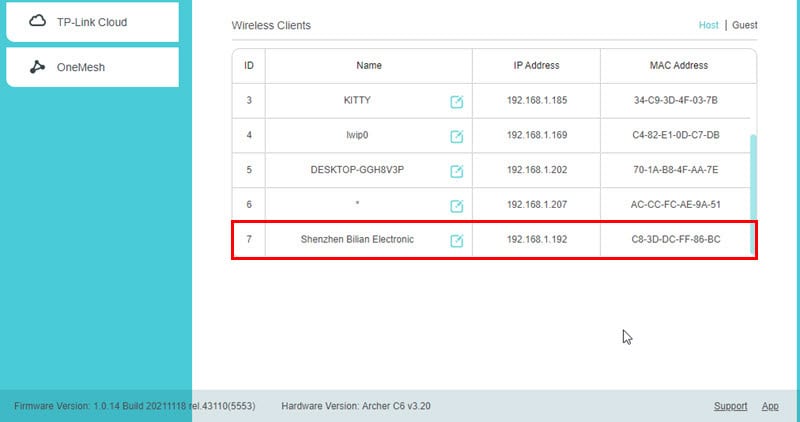The height and width of the screenshot is (422, 800).
Task: Click the Hardware Version Archer C6 text
Action: click(356, 406)
